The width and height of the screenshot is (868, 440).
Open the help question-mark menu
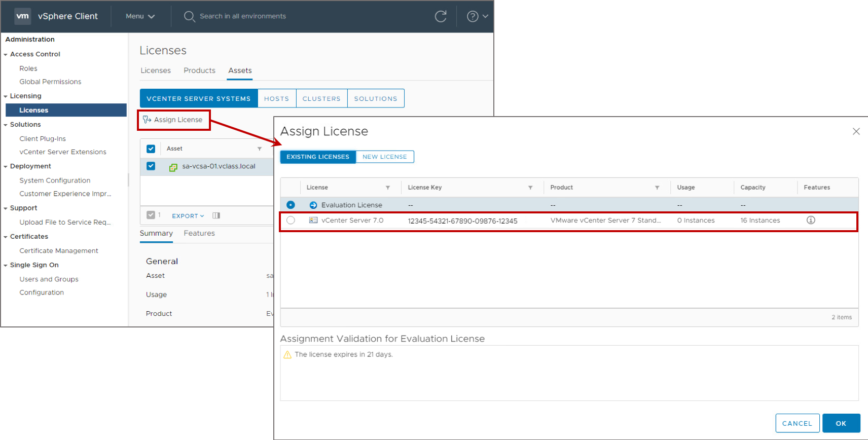point(477,16)
